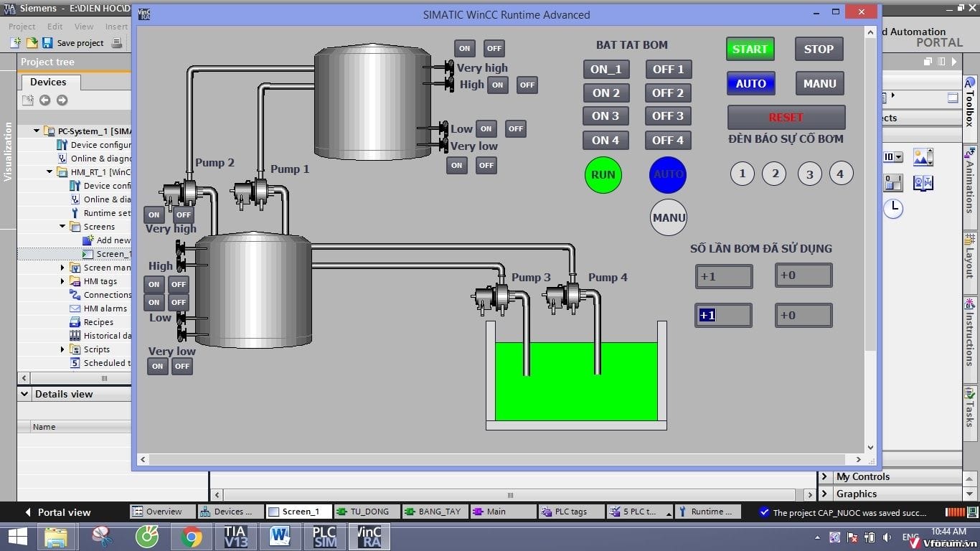Click the rectangular MANU mode button
Image resolution: width=980 pixels, height=551 pixels.
tap(819, 83)
